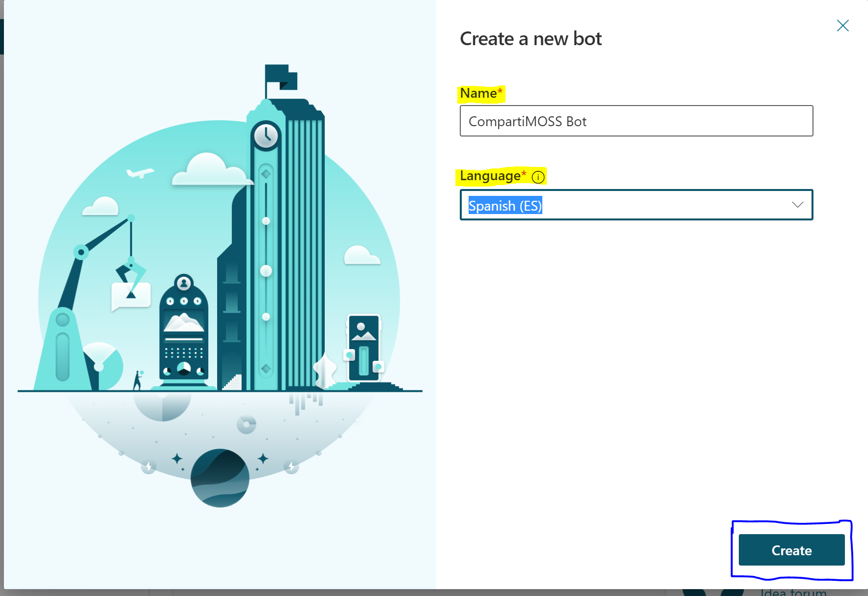The height and width of the screenshot is (596, 868).
Task: Open the Language dropdown
Action: click(636, 205)
